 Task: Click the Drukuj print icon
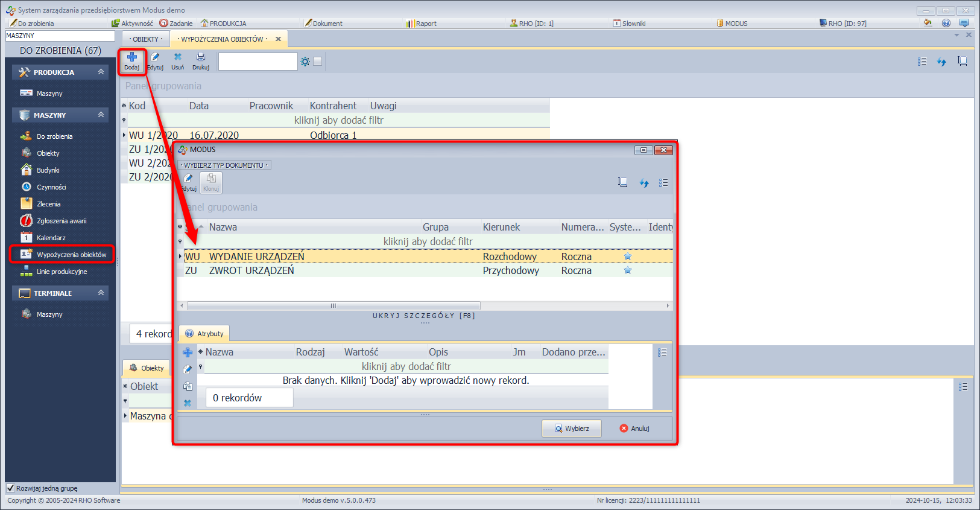200,60
